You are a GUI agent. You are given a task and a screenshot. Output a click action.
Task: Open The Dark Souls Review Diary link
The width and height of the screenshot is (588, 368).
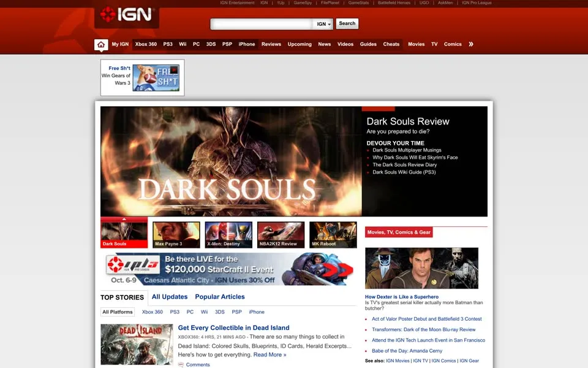tap(405, 164)
